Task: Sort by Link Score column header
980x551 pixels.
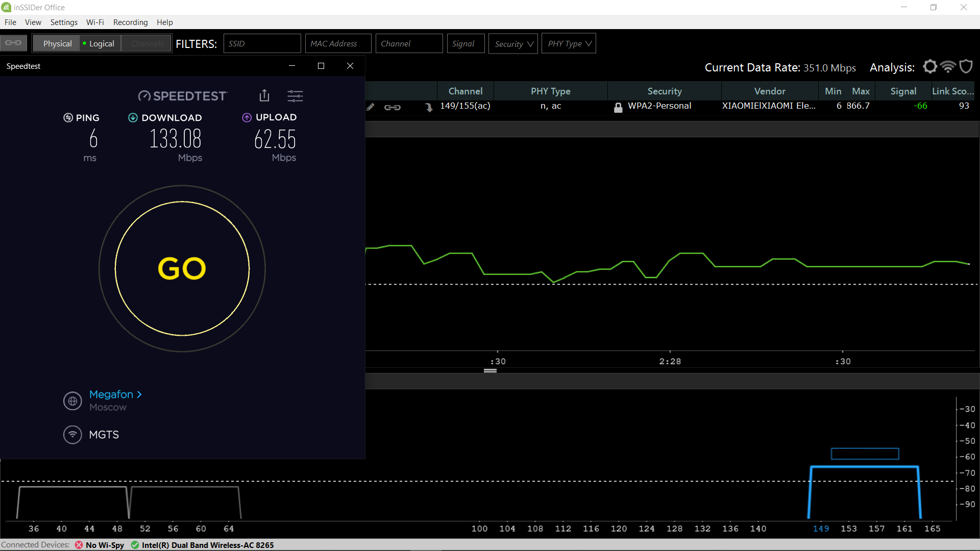Action: click(x=952, y=91)
